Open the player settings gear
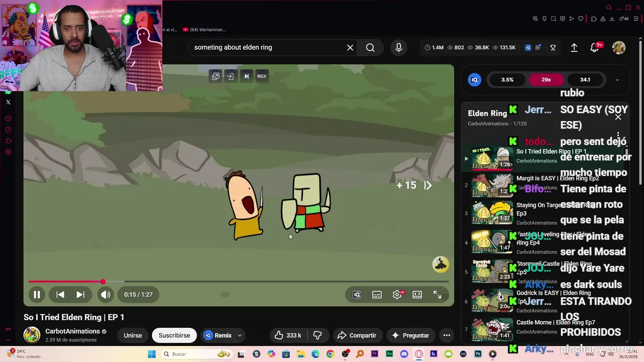This screenshot has height=362, width=644. (397, 295)
